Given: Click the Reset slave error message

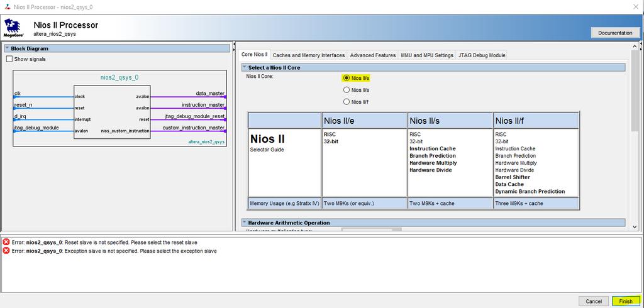Looking at the screenshot, I should coord(104,242).
